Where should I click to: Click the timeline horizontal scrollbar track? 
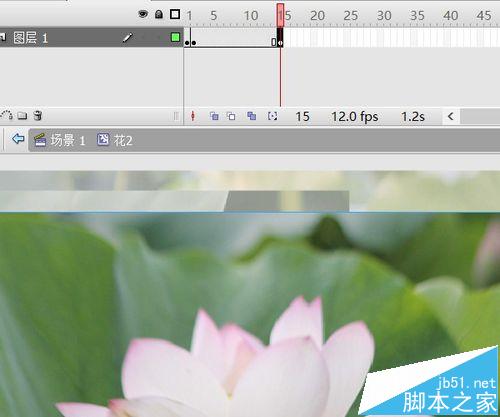coord(480,117)
